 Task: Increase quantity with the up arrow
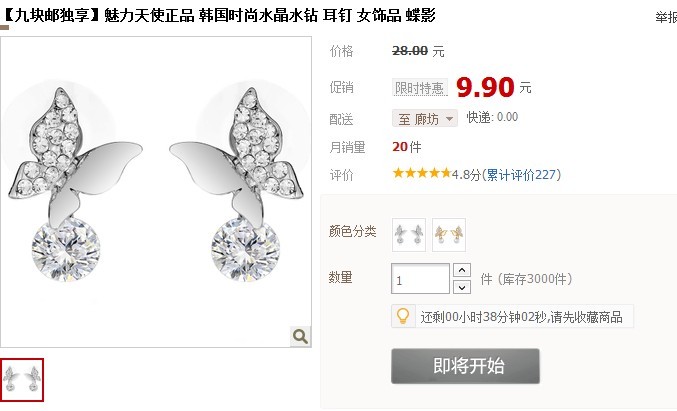tap(462, 270)
